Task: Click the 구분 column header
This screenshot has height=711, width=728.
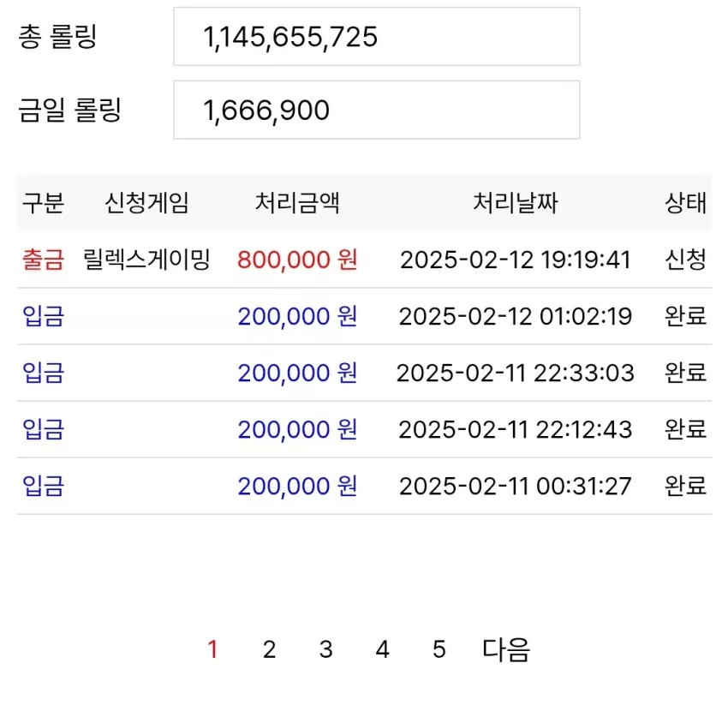Action: pos(43,203)
